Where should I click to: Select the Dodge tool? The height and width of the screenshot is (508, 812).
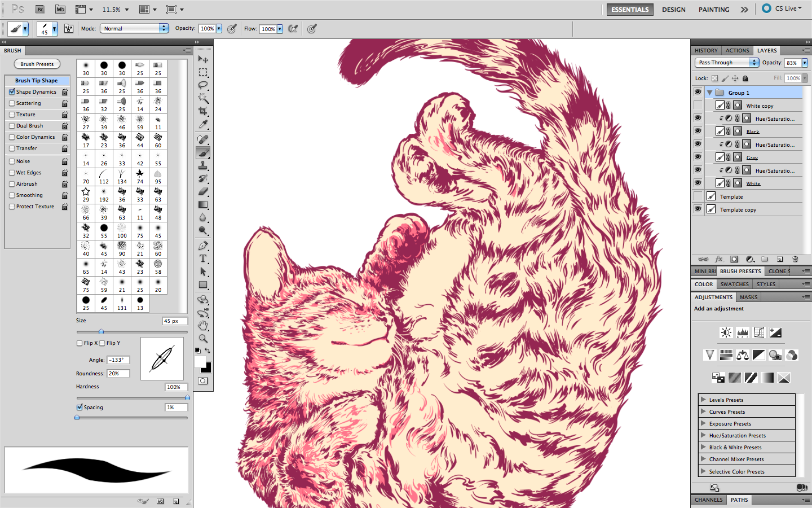pos(203,230)
